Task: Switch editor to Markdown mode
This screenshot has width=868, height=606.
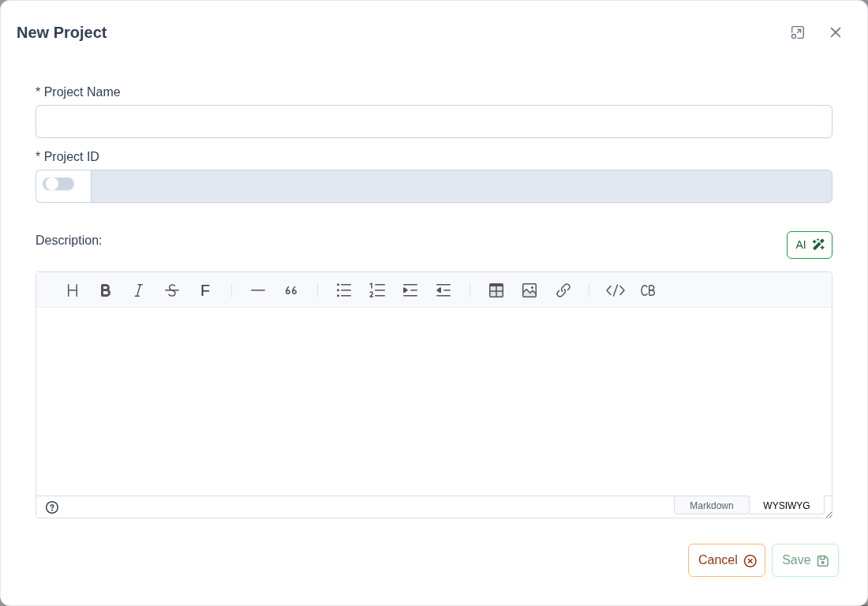Action: tap(711, 505)
